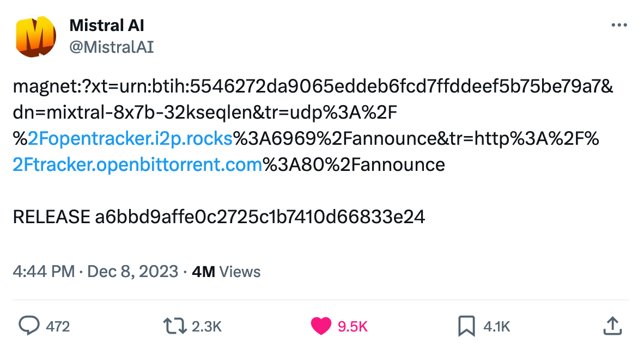Click the 472 replies count
This screenshot has width=644, height=344.
pyautogui.click(x=58, y=327)
